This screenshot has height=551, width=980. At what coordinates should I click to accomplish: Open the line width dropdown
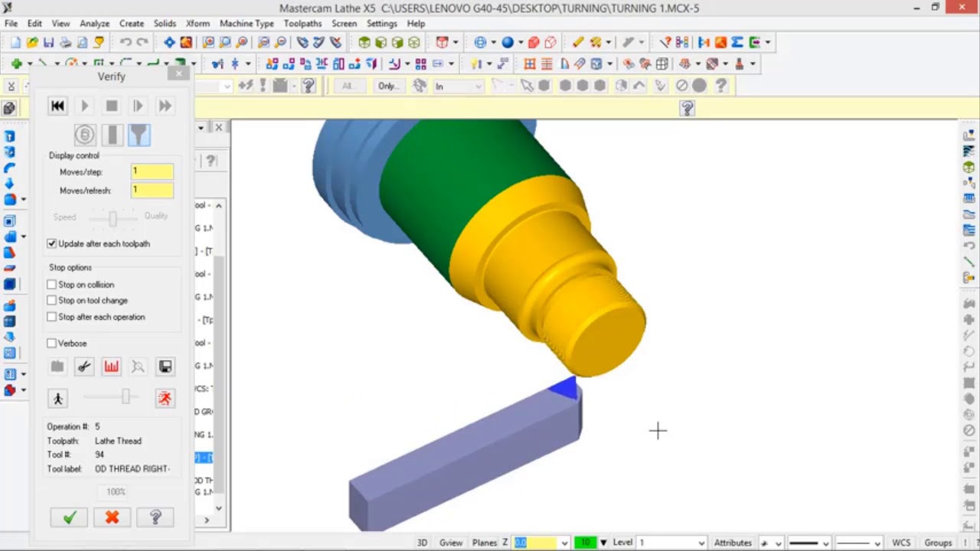click(x=877, y=543)
